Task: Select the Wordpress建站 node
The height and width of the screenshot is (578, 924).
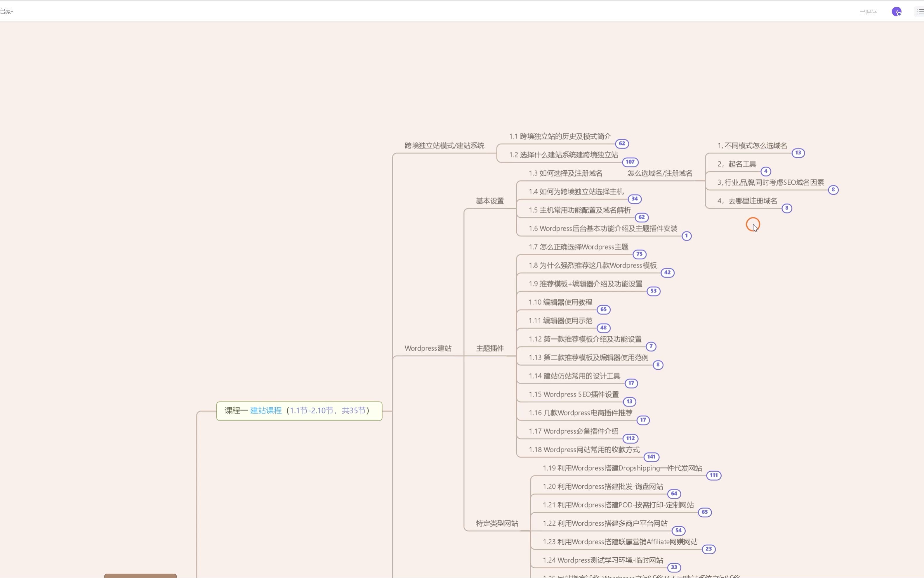Action: click(428, 348)
